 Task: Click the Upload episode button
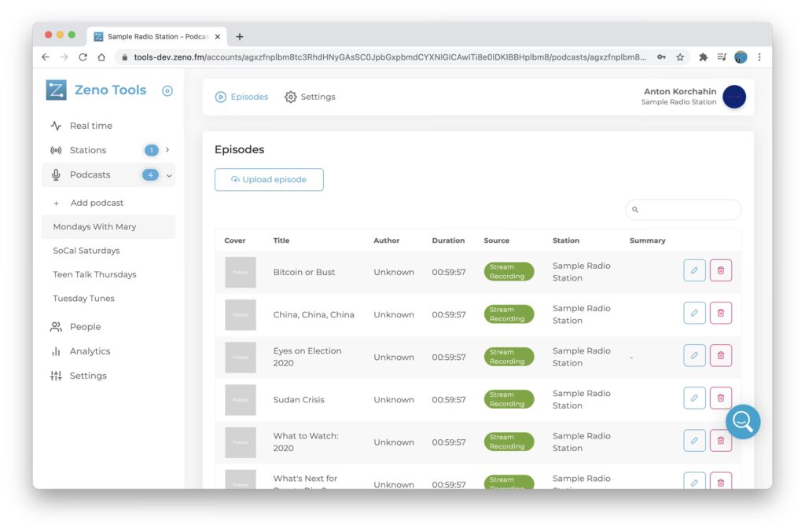(x=269, y=179)
